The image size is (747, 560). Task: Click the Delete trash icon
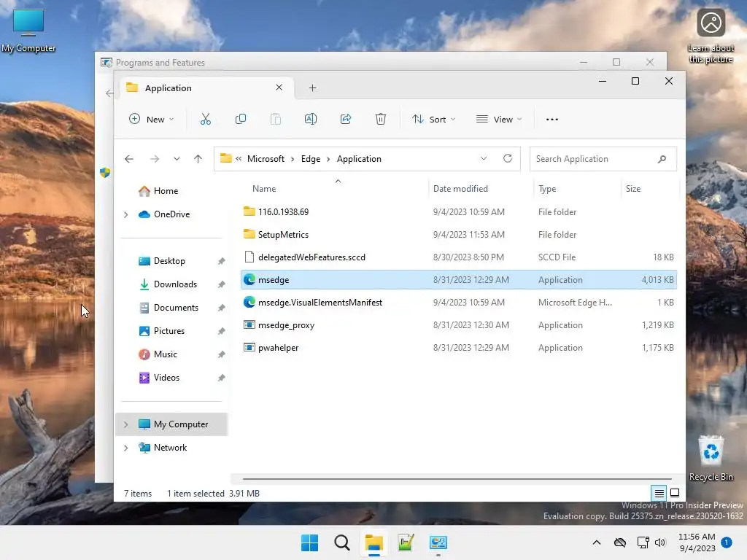tap(381, 119)
